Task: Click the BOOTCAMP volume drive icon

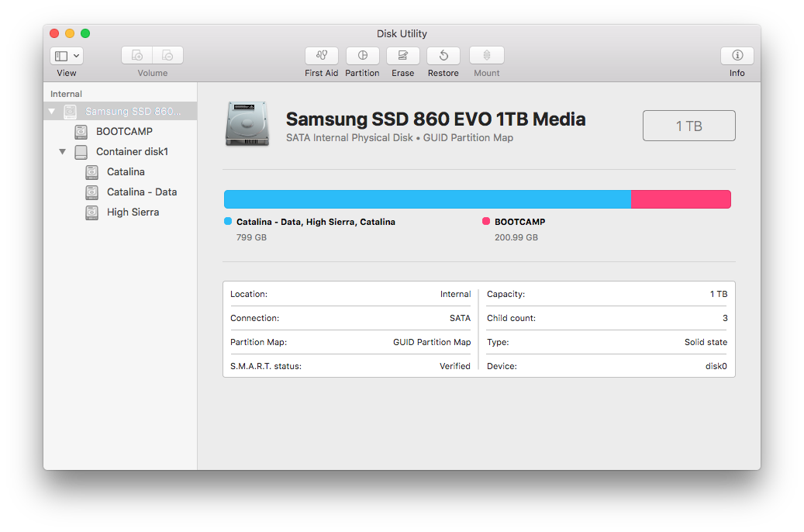Action: point(81,131)
